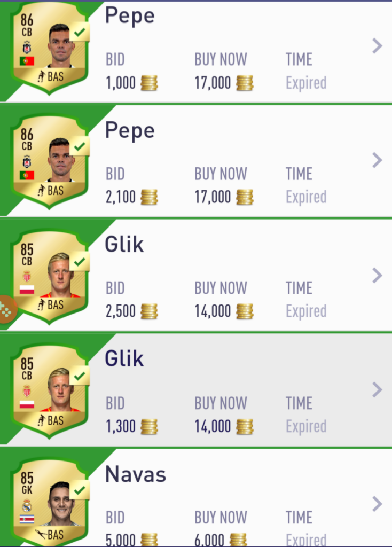Image resolution: width=392 pixels, height=547 pixels.
Task: Click the checkmark on the Navas card
Action: pyautogui.click(x=80, y=490)
